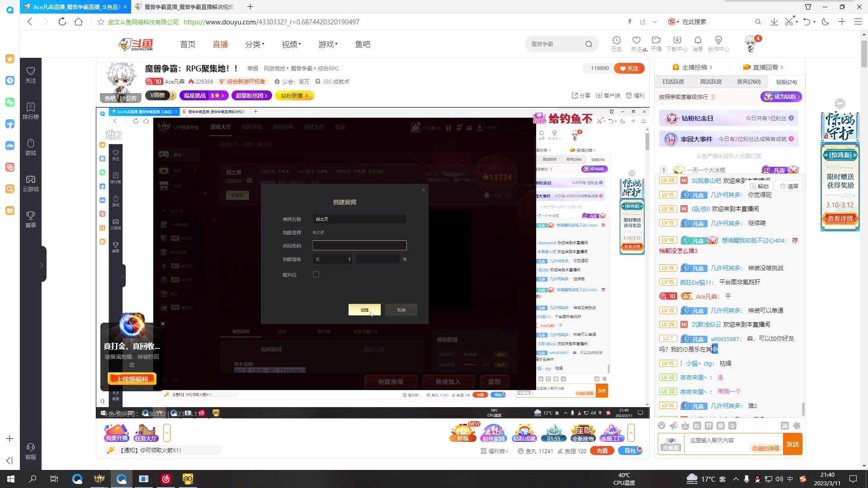868x488 pixels.
Task: Open the 水晶工厂 activity icon
Action: coord(612,432)
